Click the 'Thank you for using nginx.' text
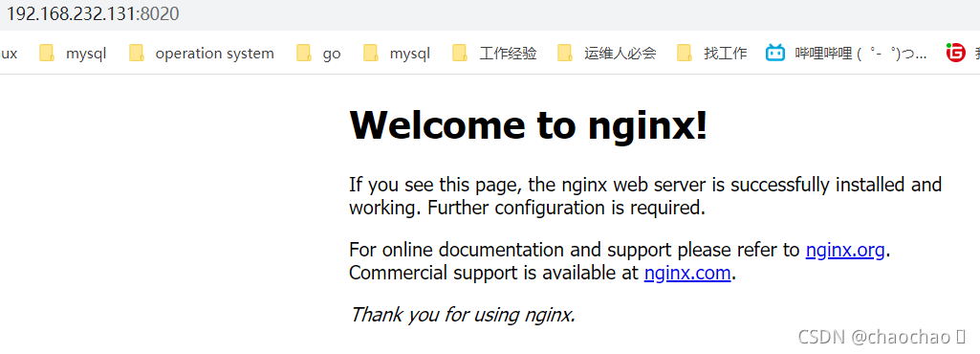980x354 pixels. click(x=463, y=314)
